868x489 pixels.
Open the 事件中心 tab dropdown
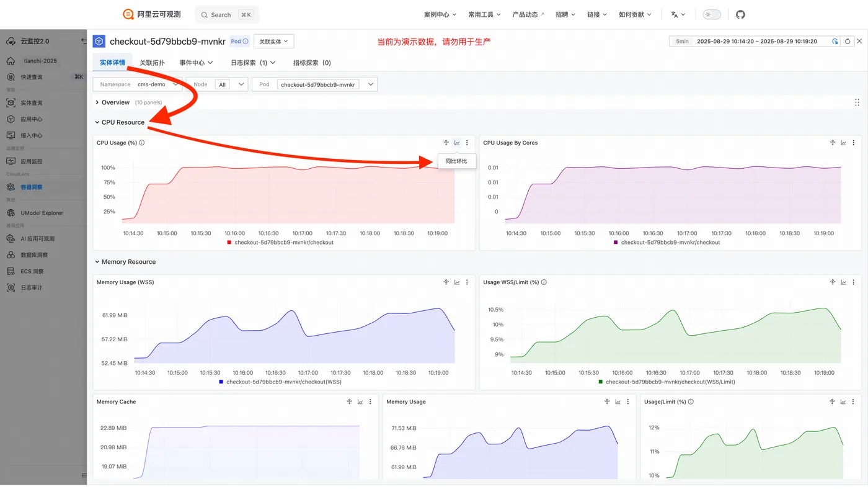point(196,63)
